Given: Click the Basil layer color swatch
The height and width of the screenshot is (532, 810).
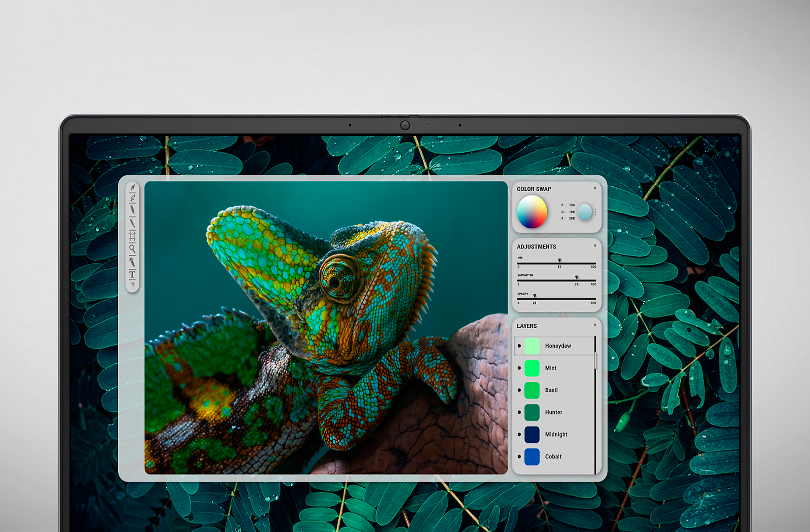Looking at the screenshot, I should tap(532, 390).
